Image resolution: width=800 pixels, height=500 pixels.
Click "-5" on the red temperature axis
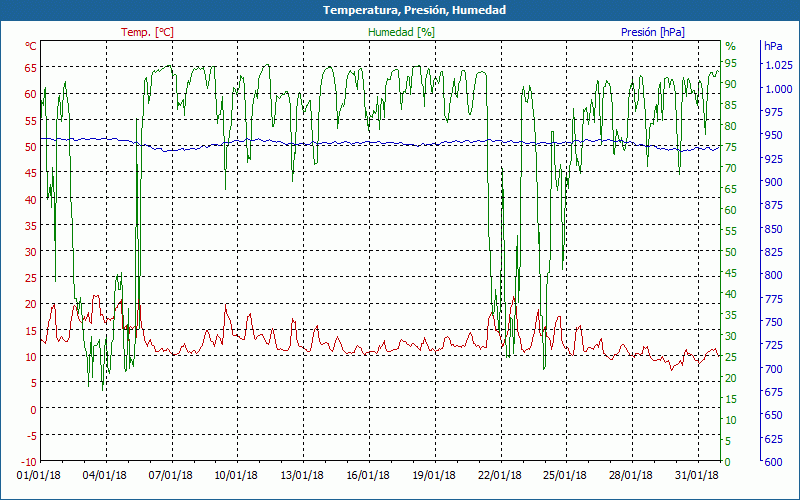click(32, 435)
